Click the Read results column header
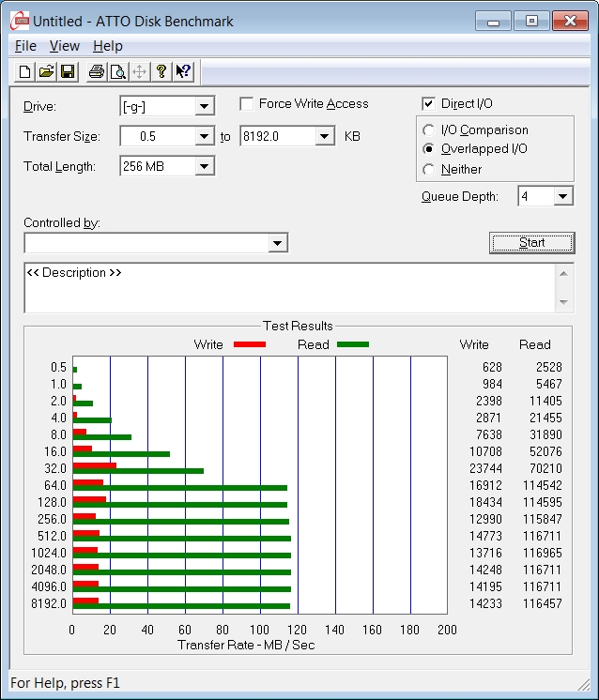 [x=534, y=344]
